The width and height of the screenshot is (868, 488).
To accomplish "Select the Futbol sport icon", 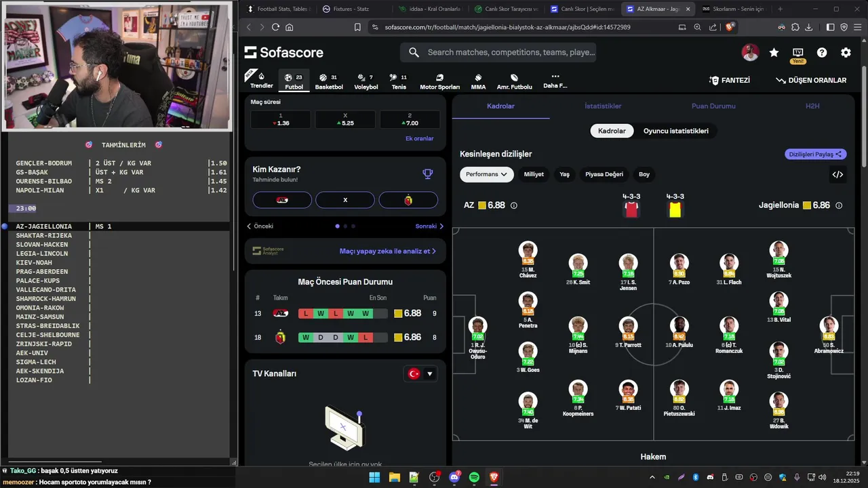I will click(x=294, y=81).
